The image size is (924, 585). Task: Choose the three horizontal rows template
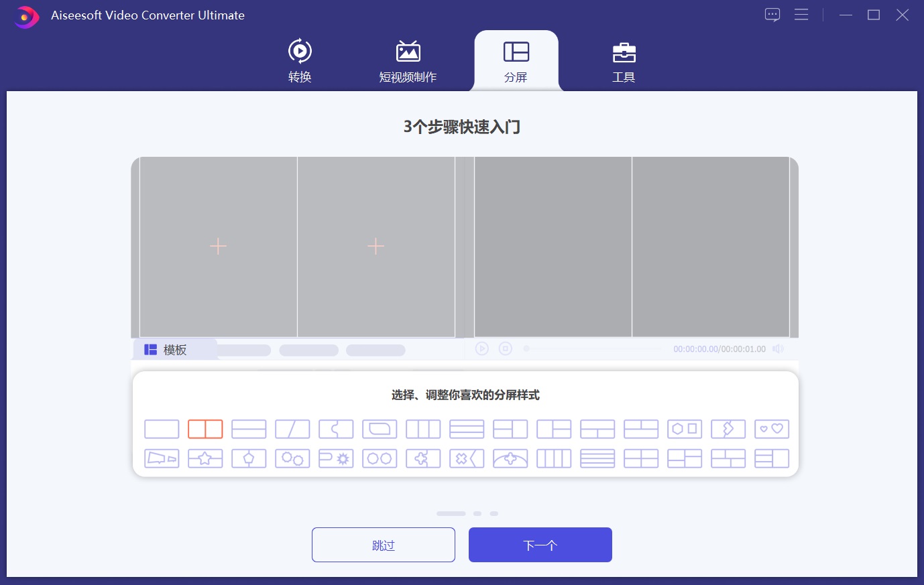pyautogui.click(x=467, y=429)
